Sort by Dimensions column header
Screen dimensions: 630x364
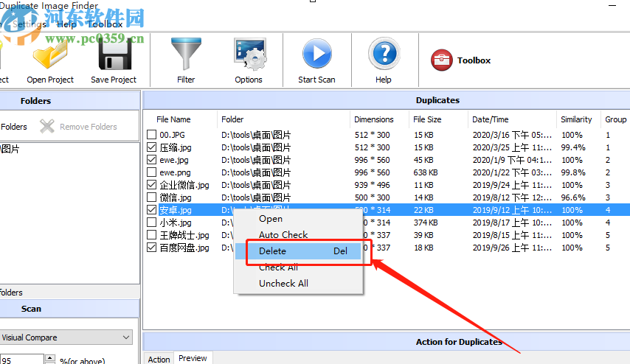coord(374,119)
